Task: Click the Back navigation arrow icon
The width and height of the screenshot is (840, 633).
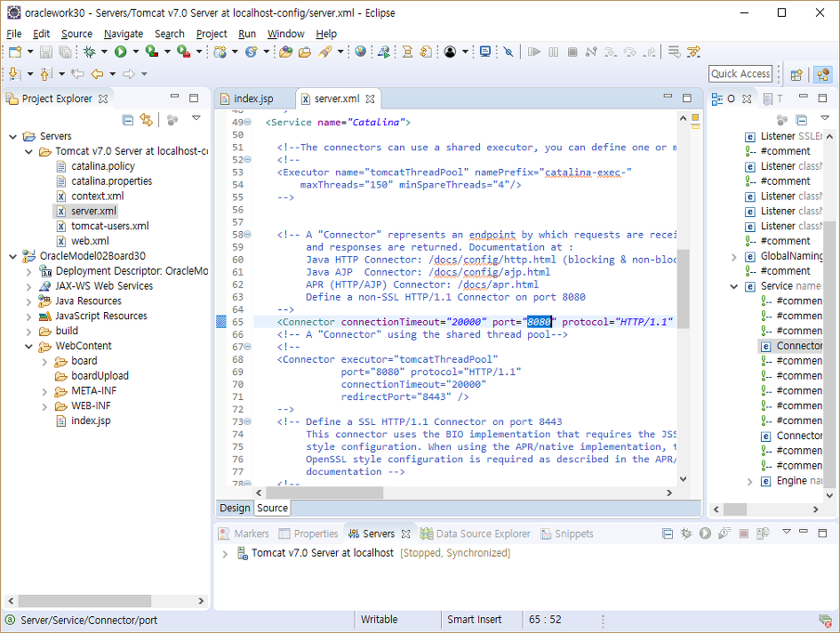Action: [97, 74]
